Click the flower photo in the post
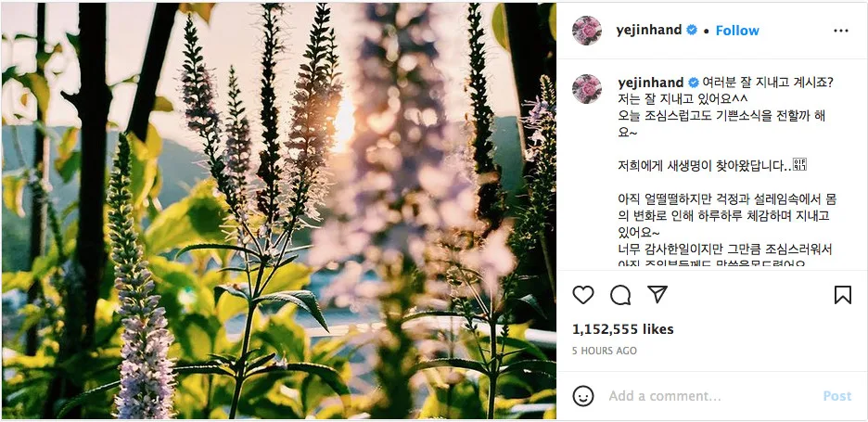The height and width of the screenshot is (422, 868). click(278, 211)
